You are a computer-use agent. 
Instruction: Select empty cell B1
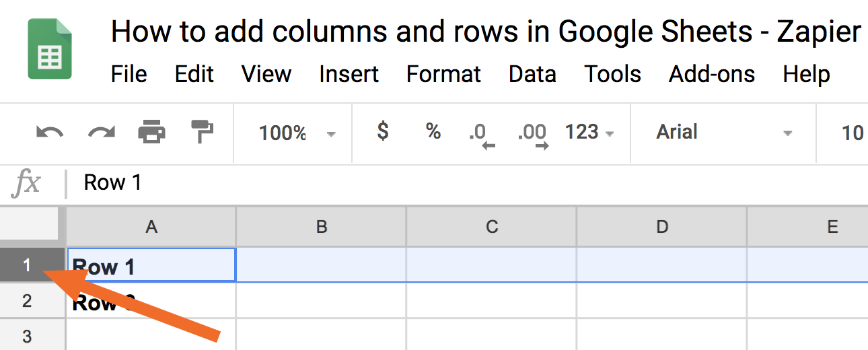[x=322, y=265]
